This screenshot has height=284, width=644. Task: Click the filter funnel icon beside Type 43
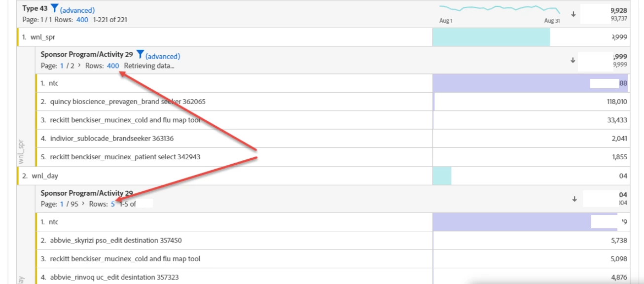55,8
